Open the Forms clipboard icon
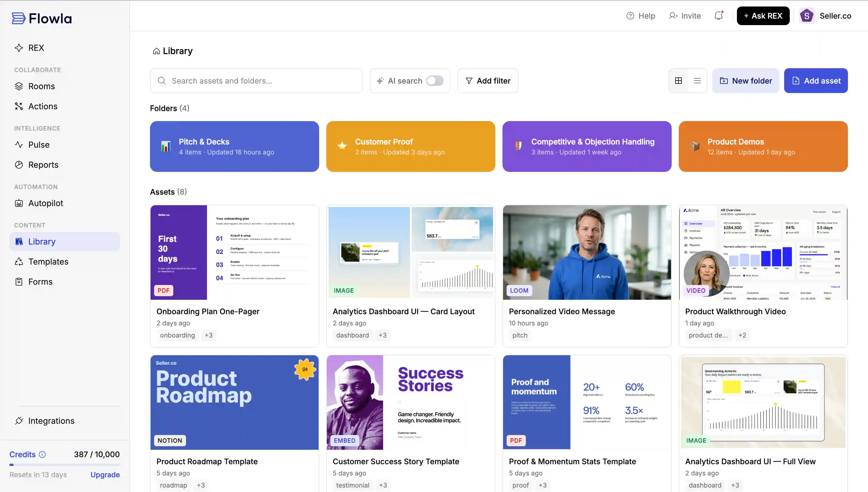Image resolution: width=868 pixels, height=492 pixels. (19, 281)
